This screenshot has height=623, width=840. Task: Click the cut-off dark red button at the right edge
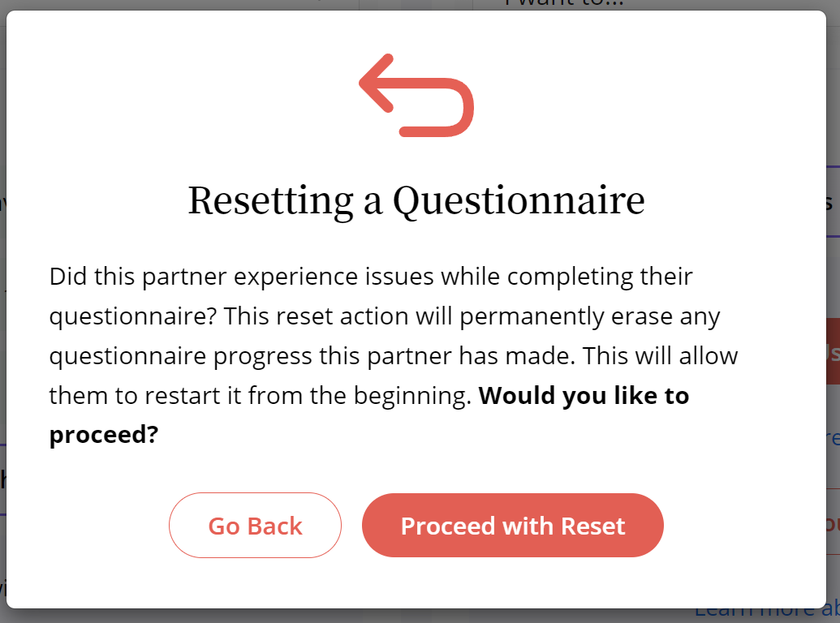pos(833,351)
